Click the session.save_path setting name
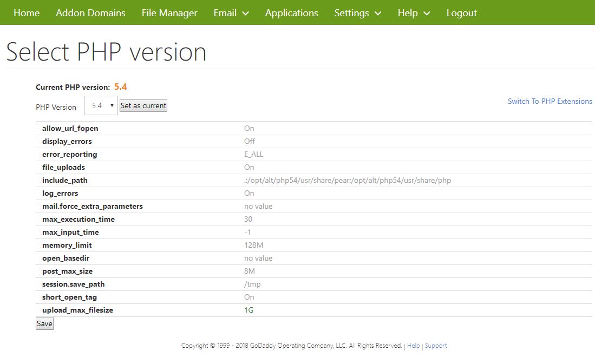Viewport: 595px width, 364px height. 73,284
